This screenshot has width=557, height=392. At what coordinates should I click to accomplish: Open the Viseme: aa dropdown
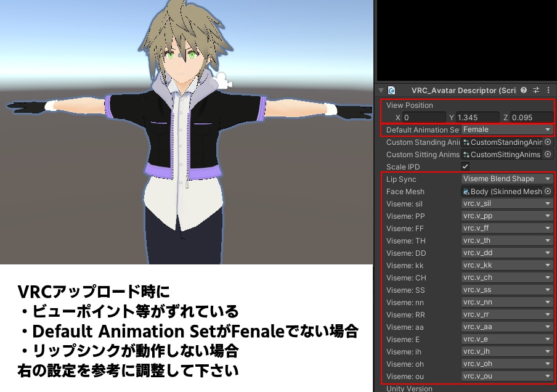(506, 327)
